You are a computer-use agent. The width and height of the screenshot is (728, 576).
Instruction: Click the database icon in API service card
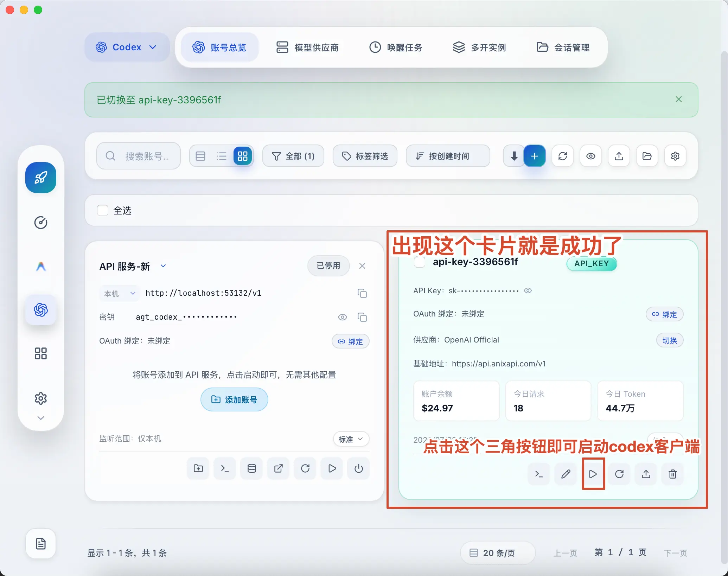(252, 468)
